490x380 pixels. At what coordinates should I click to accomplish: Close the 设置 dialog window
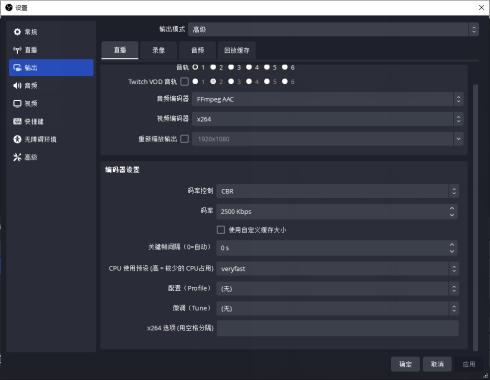point(481,7)
